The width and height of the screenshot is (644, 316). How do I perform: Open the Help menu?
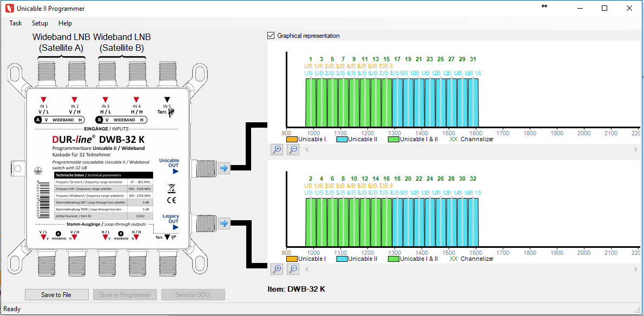click(65, 23)
